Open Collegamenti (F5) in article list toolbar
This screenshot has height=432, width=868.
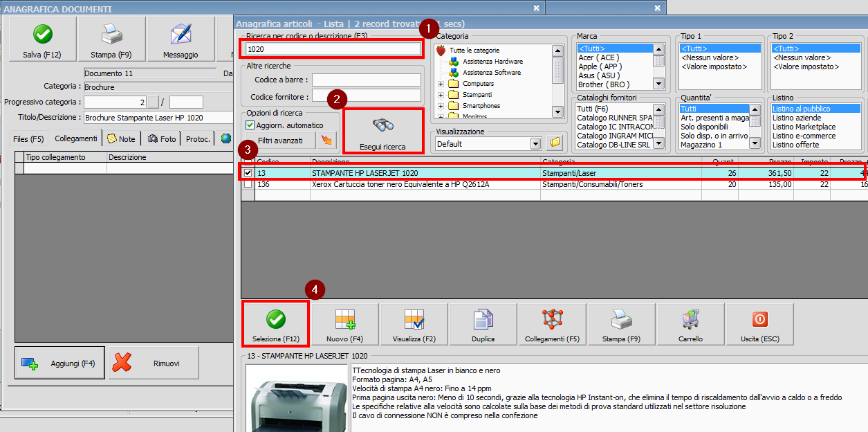[552, 324]
